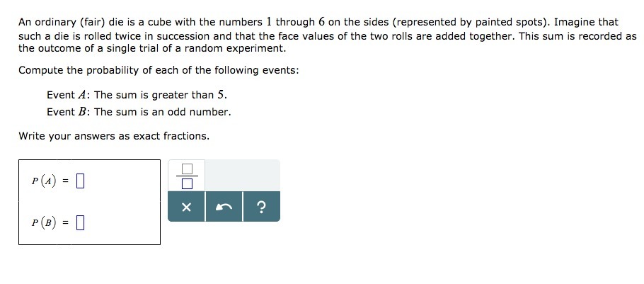Click 'Write your answers as exact fractions' text
The image size is (644, 284).
coord(114,135)
